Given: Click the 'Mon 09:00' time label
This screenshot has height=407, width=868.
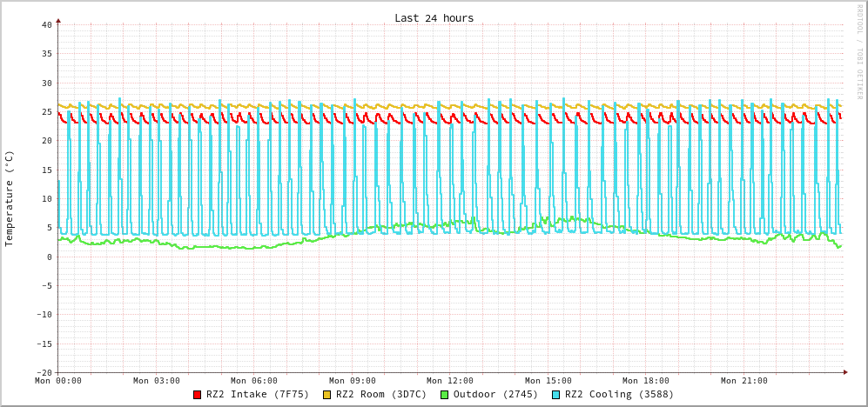Looking at the screenshot, I should pos(352,380).
